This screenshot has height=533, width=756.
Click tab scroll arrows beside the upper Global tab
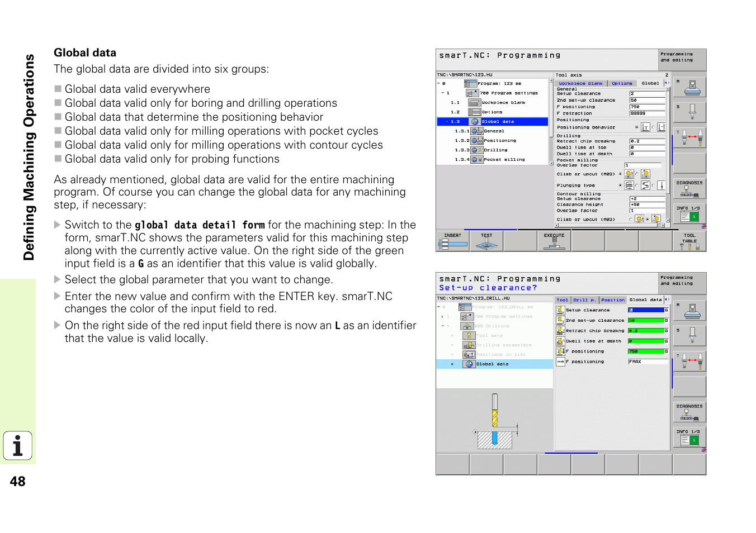click(x=667, y=83)
